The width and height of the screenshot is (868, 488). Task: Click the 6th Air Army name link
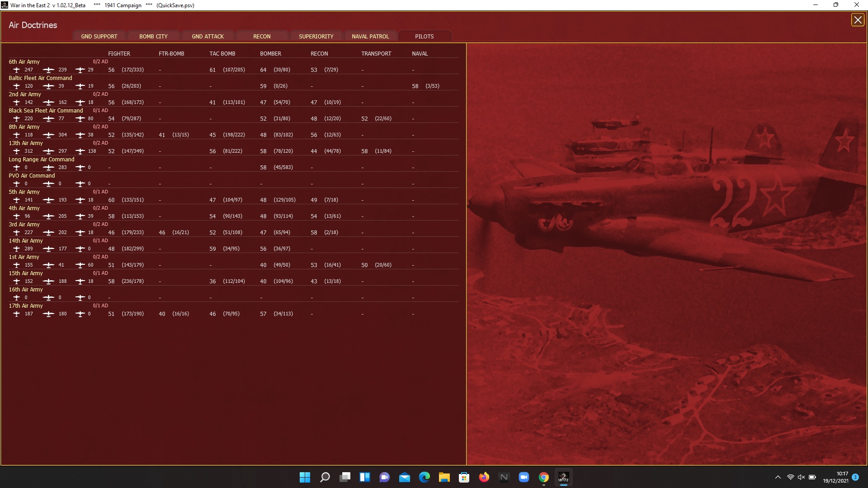tap(24, 62)
